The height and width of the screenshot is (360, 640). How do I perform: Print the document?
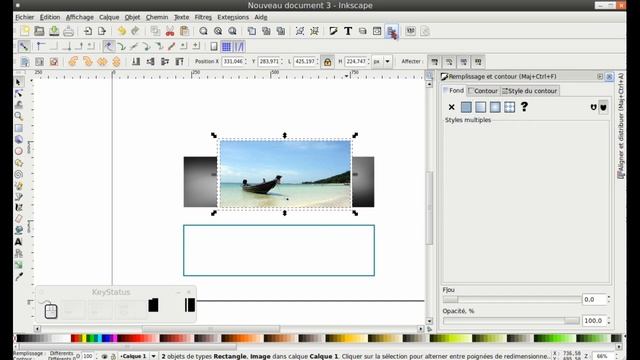(x=69, y=31)
